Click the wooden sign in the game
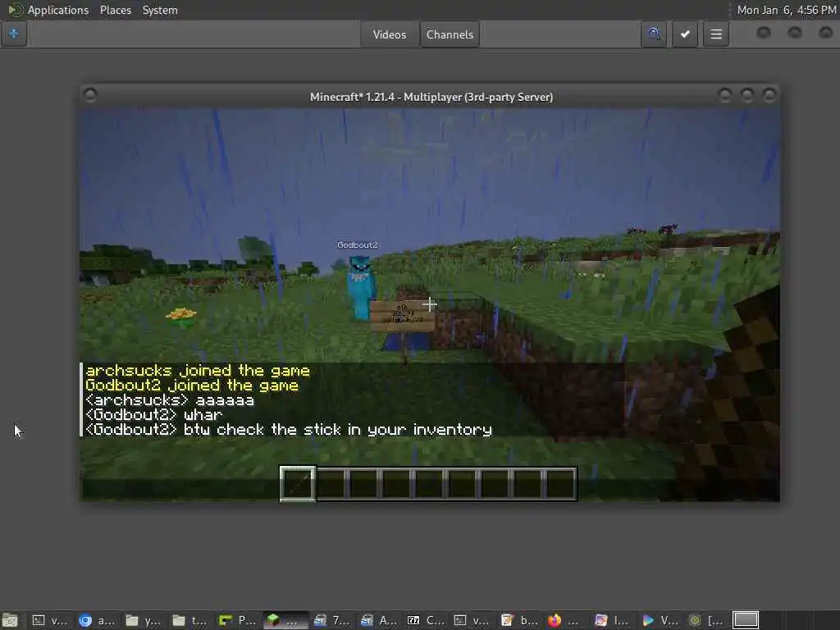The height and width of the screenshot is (630, 840). click(402, 316)
